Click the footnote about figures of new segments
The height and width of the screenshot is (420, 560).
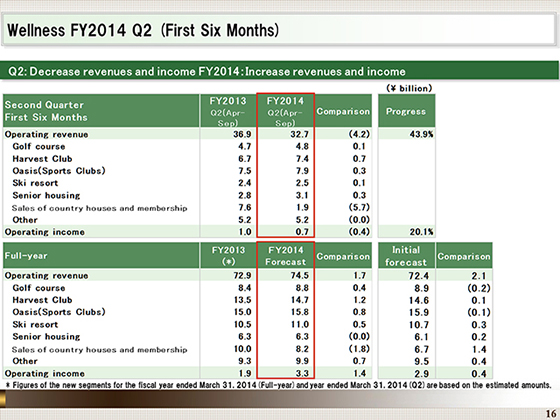tap(279, 385)
